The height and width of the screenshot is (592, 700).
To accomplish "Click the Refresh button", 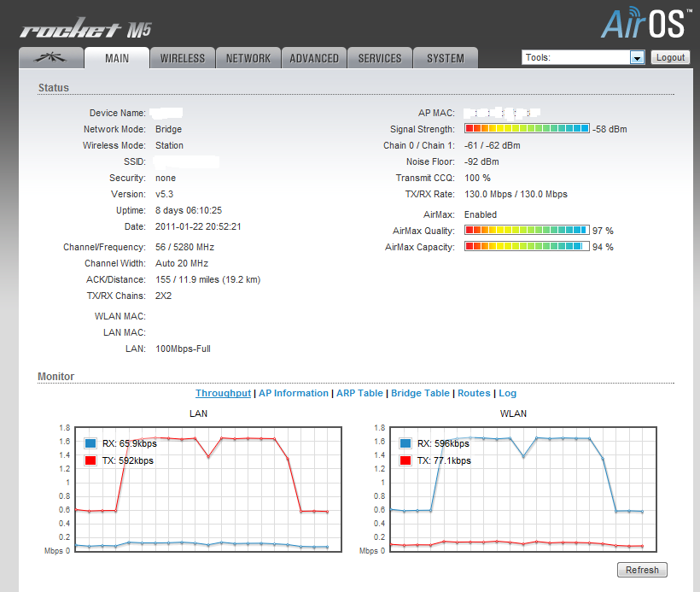I will point(642,570).
